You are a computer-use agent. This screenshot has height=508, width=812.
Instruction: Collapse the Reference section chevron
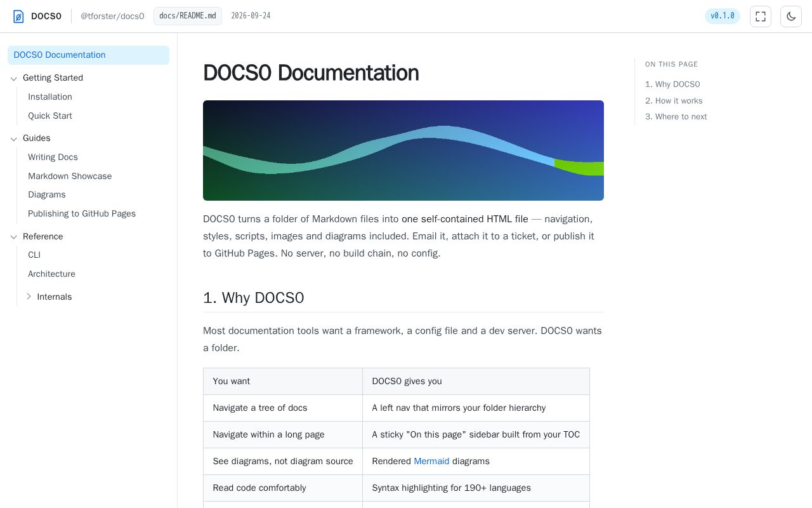pos(13,237)
